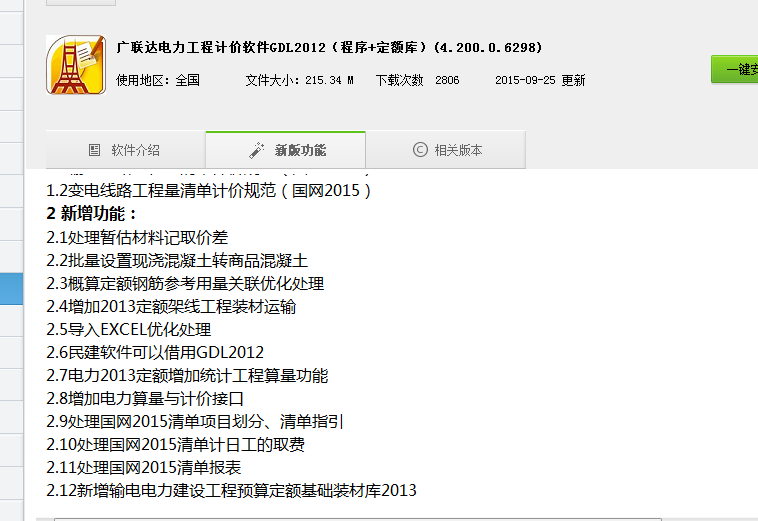
Task: Click line 2.1处理暂估材料记取价差
Action: coord(137,237)
